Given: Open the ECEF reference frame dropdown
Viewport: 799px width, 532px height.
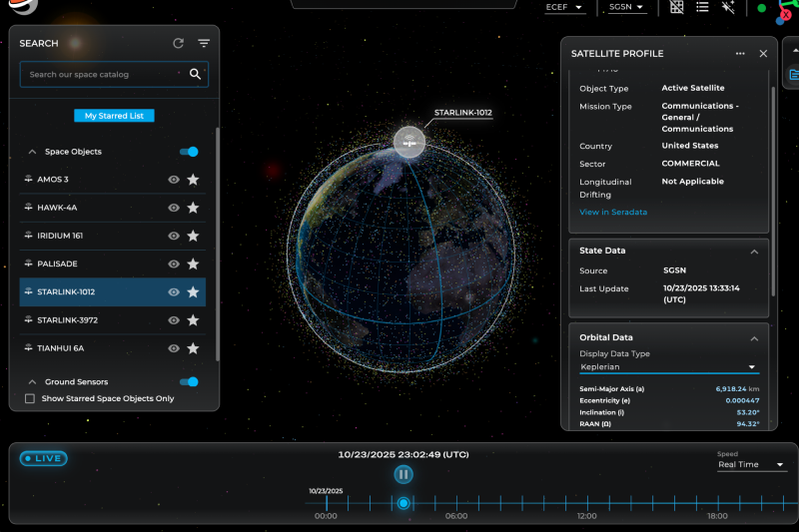Looking at the screenshot, I should (564, 7).
